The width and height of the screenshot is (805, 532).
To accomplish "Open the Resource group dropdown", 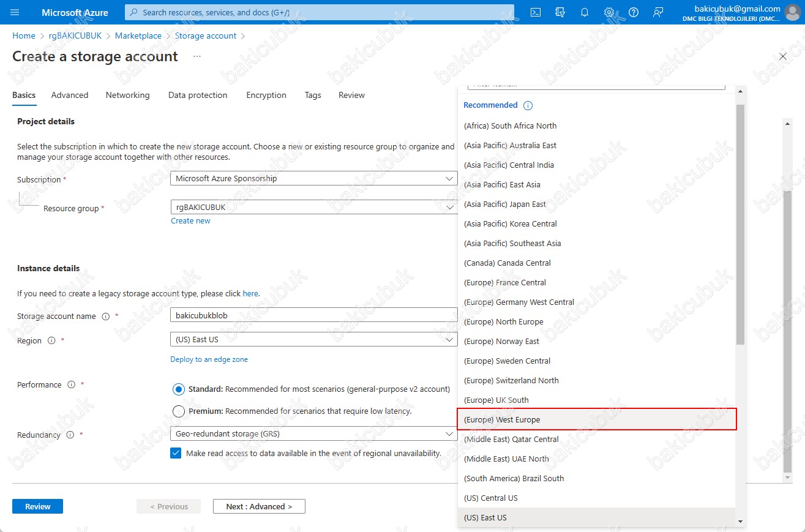I will pos(313,207).
